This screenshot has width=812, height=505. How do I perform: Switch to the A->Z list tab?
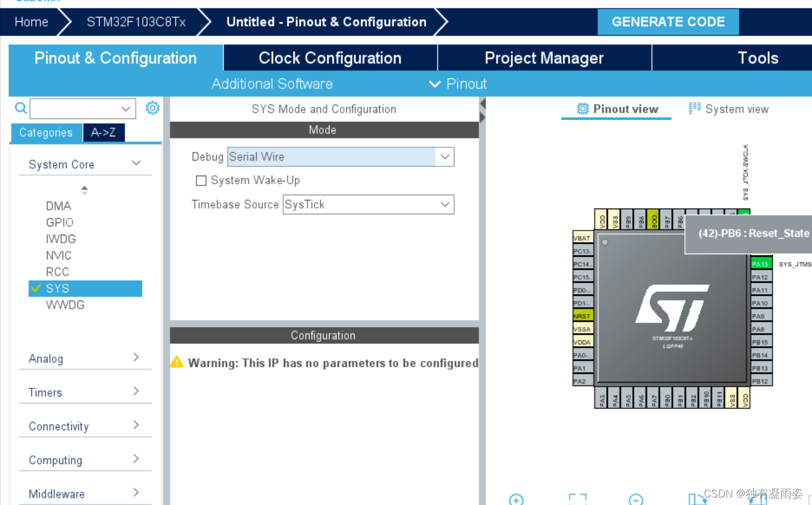click(x=104, y=132)
